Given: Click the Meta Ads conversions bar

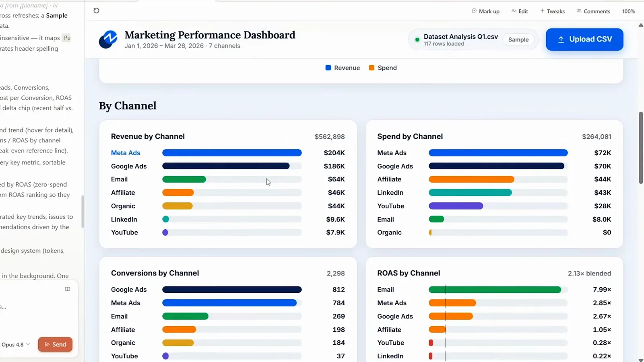Looking at the screenshot, I should [x=229, y=303].
